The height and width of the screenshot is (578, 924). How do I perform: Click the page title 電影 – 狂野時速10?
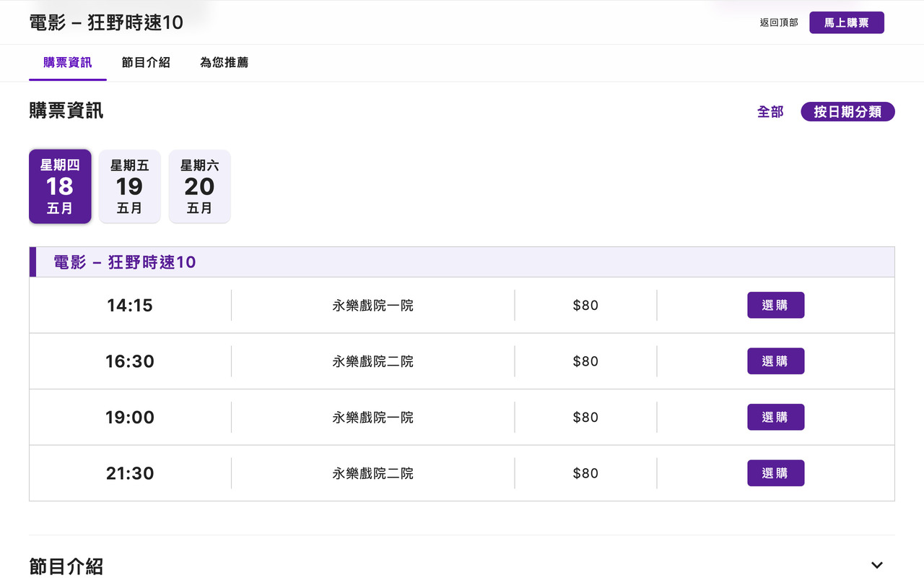pos(106,22)
